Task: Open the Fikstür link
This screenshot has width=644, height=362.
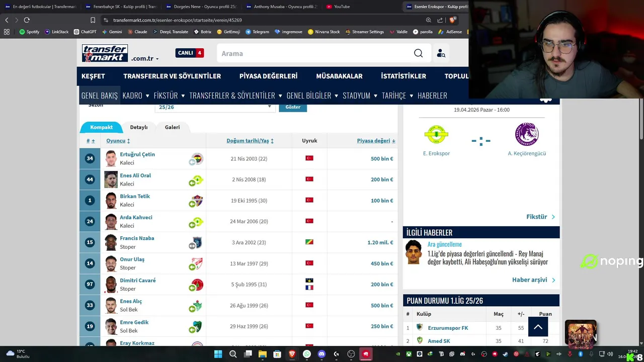Action: pos(541,217)
